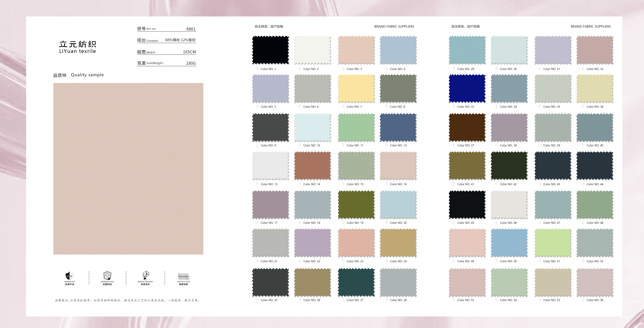Viewport: 644px width, 328px height.
Task: Pick the olive brown Color NO. 41 swatch
Action: 467,166
